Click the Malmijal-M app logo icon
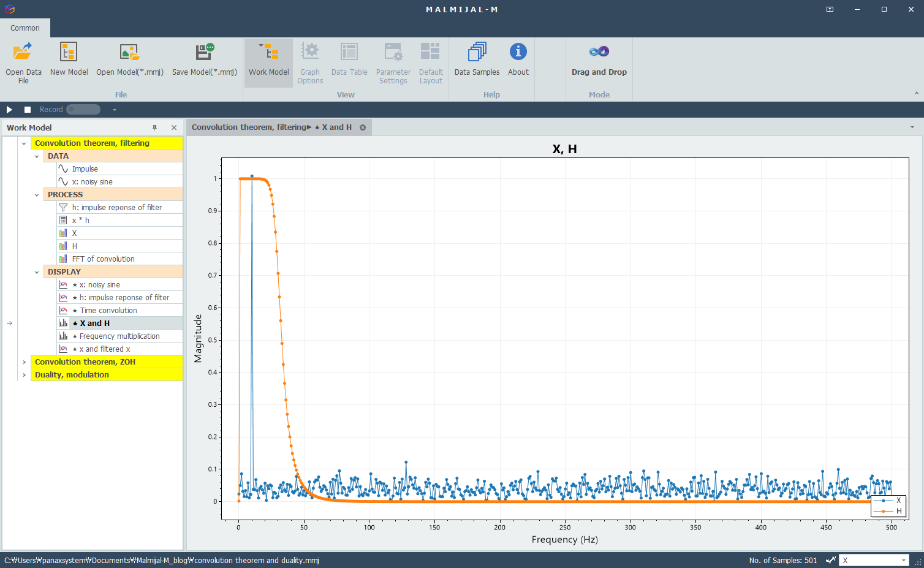This screenshot has width=924, height=568. pos(9,9)
